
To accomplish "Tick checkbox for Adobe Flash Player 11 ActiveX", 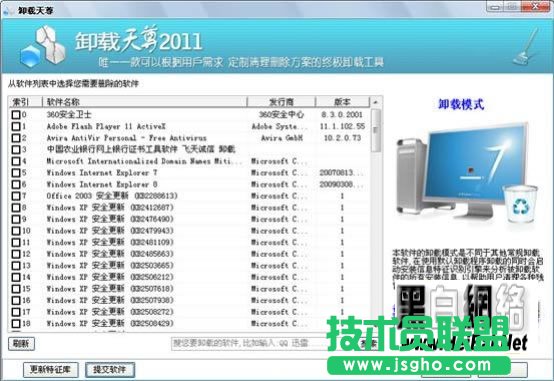I will tap(16, 127).
